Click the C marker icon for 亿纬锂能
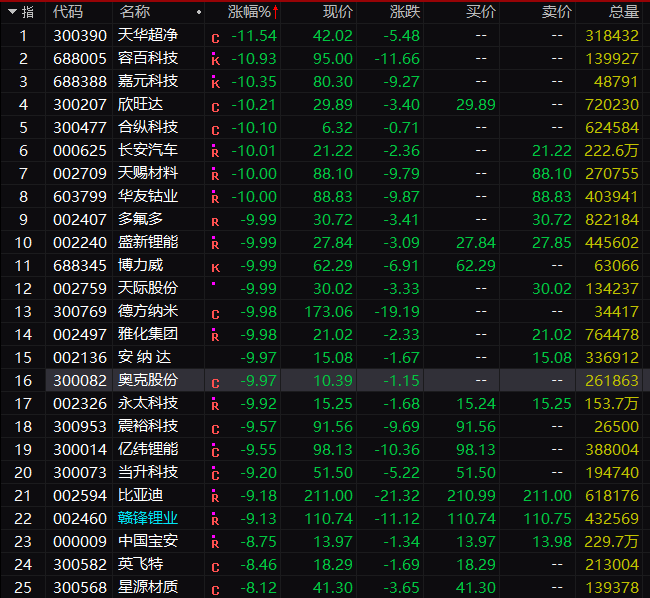Image resolution: width=650 pixels, height=598 pixels. pyautogui.click(x=215, y=450)
